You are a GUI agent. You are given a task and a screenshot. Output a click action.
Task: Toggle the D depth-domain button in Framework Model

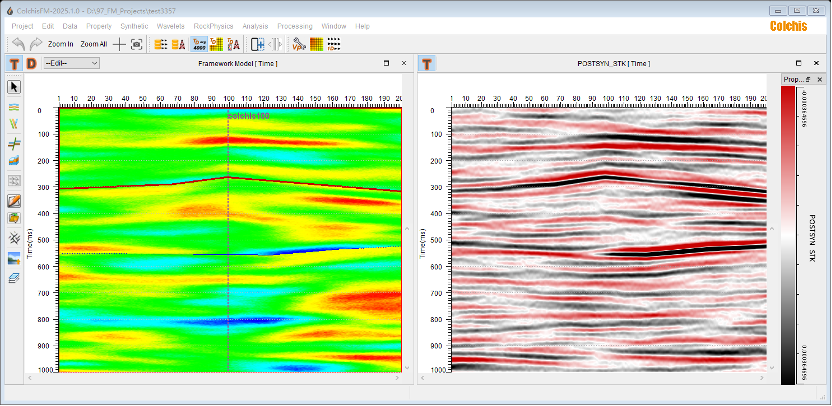(31, 64)
